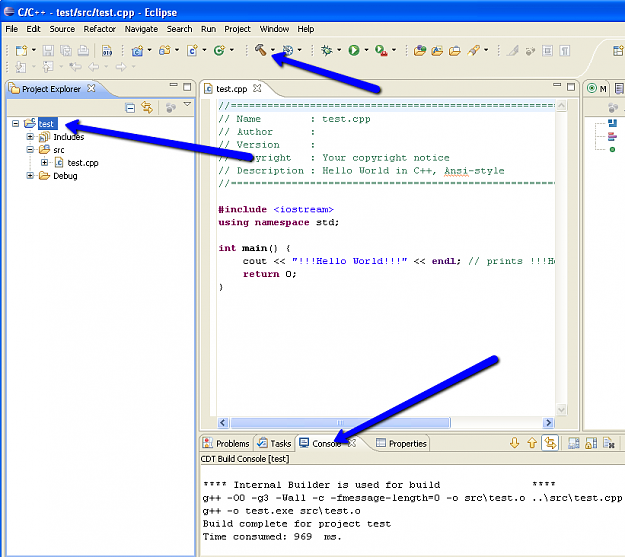625x557 pixels.
Task: Toggle the highlighted console arrows button
Action: (x=550, y=443)
